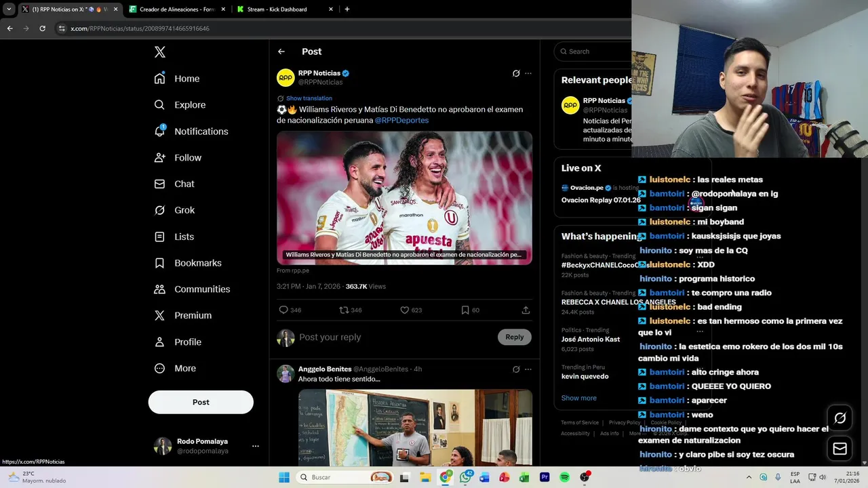868x488 pixels.
Task: Open the weather widget showing 23°C
Action: point(37,477)
